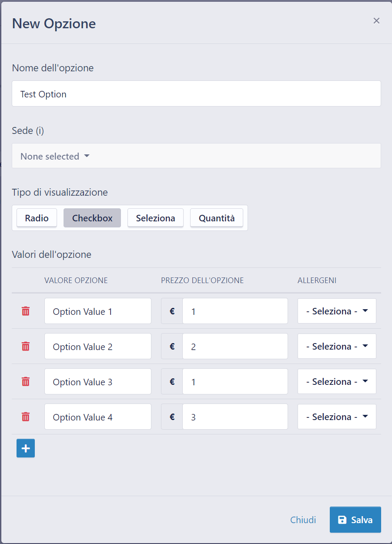392x544 pixels.
Task: Open allergeni dropdown for Option Value 3
Action: point(337,381)
